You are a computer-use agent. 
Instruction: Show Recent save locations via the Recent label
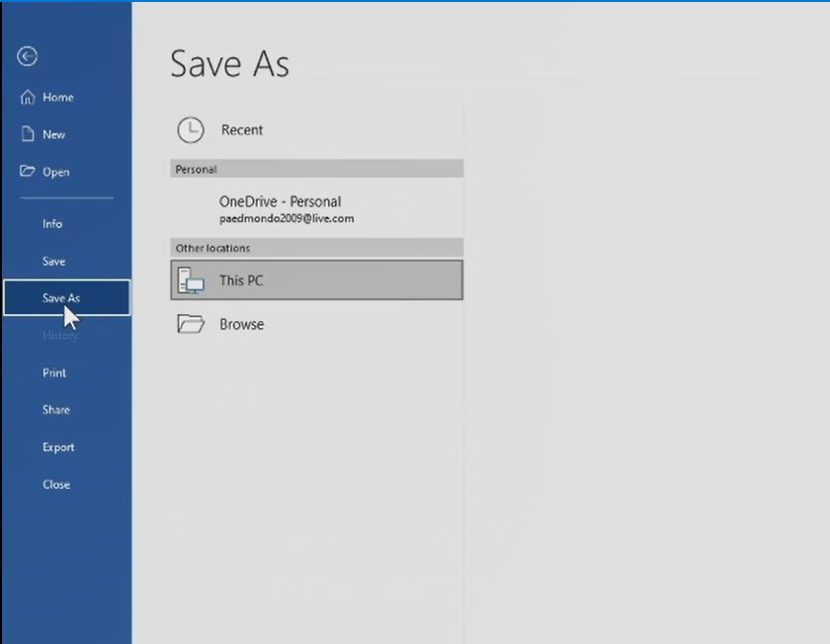[x=242, y=129]
